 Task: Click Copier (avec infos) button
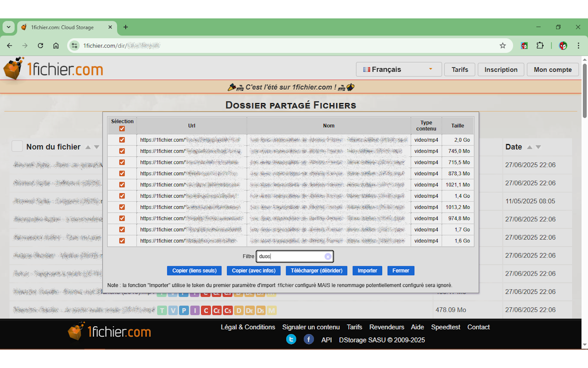pyautogui.click(x=254, y=271)
